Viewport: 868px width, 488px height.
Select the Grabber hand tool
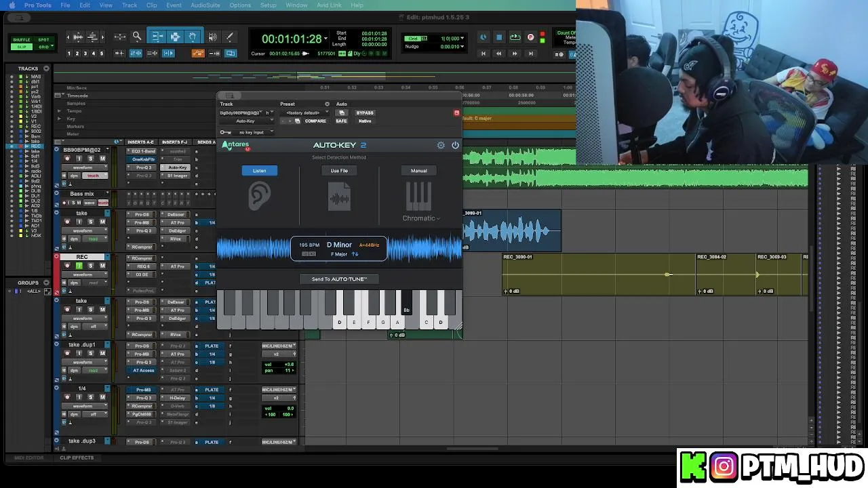tap(193, 37)
